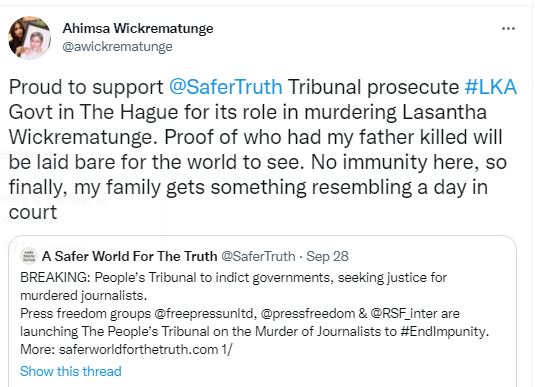535x387 pixels.
Task: Click Show this thread
Action: click(71, 371)
